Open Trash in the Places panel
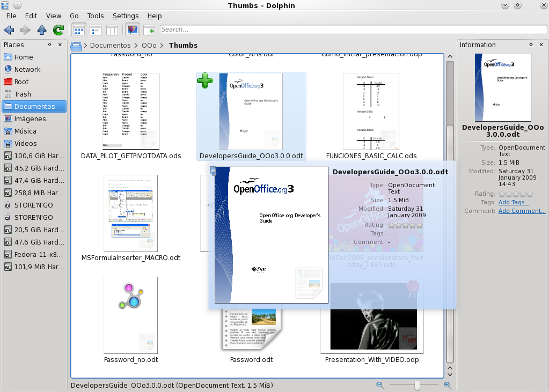Image resolution: width=549 pixels, height=392 pixels. click(x=34, y=94)
